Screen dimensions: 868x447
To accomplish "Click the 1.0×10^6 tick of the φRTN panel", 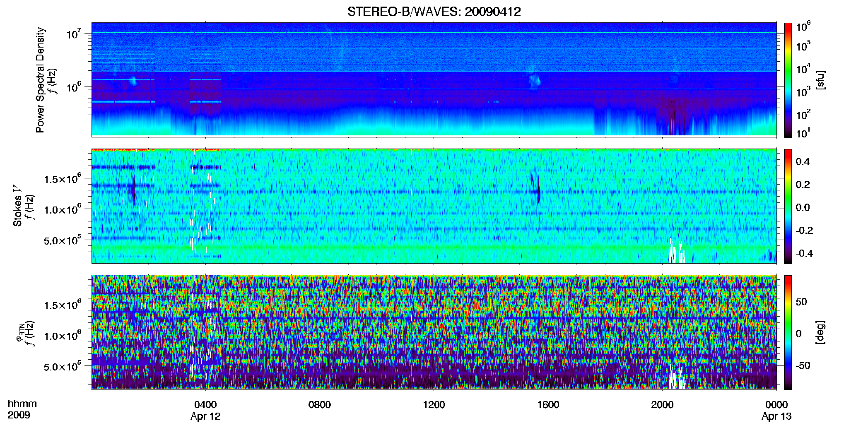I will [63, 335].
